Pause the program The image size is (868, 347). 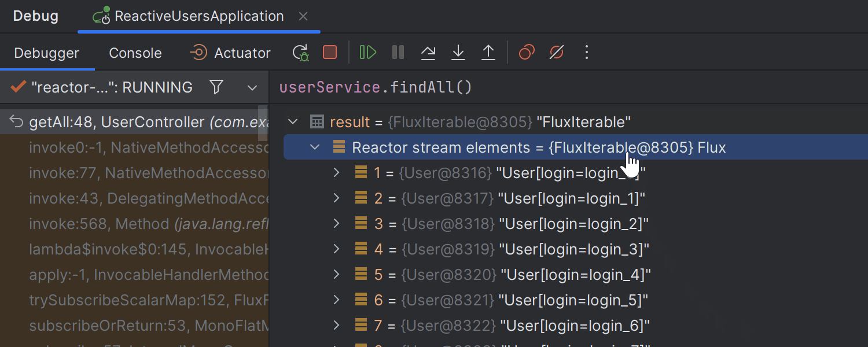[398, 53]
